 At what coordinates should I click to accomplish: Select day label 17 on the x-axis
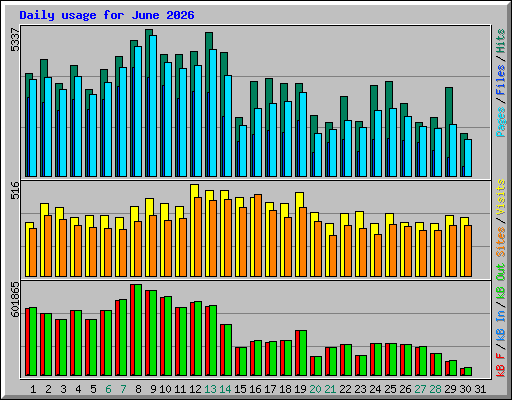(270, 389)
